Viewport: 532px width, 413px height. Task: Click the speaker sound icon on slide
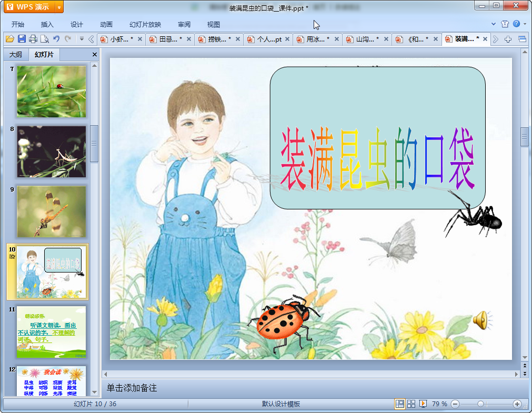pyautogui.click(x=482, y=320)
